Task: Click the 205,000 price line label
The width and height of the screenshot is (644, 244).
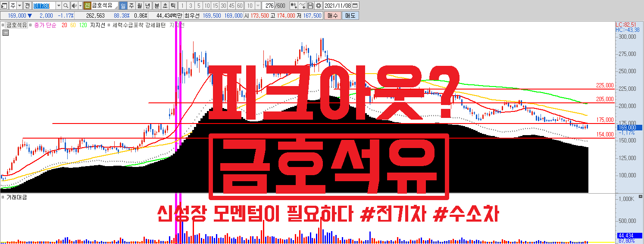Action: (604, 99)
